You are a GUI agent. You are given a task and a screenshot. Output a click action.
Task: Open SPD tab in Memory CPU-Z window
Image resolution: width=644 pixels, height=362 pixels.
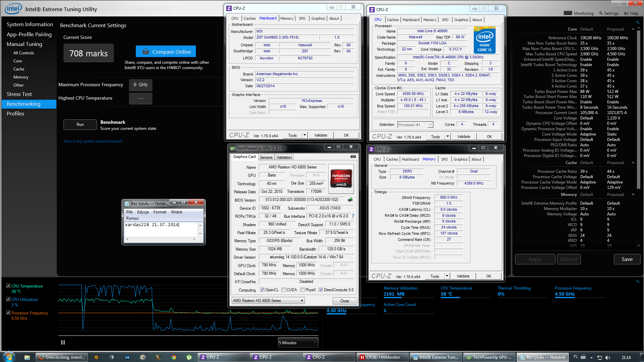pyautogui.click(x=445, y=159)
